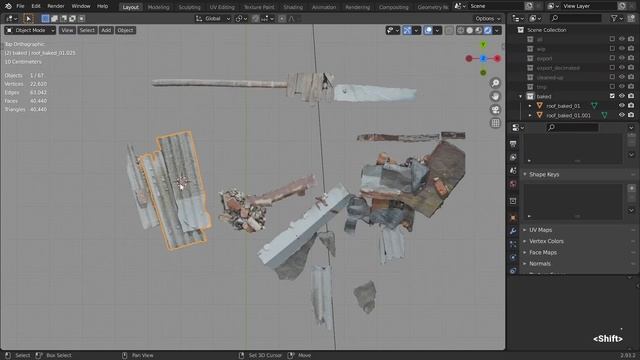
Task: Open the Modifiers wrench properties tab
Action: 513,231
